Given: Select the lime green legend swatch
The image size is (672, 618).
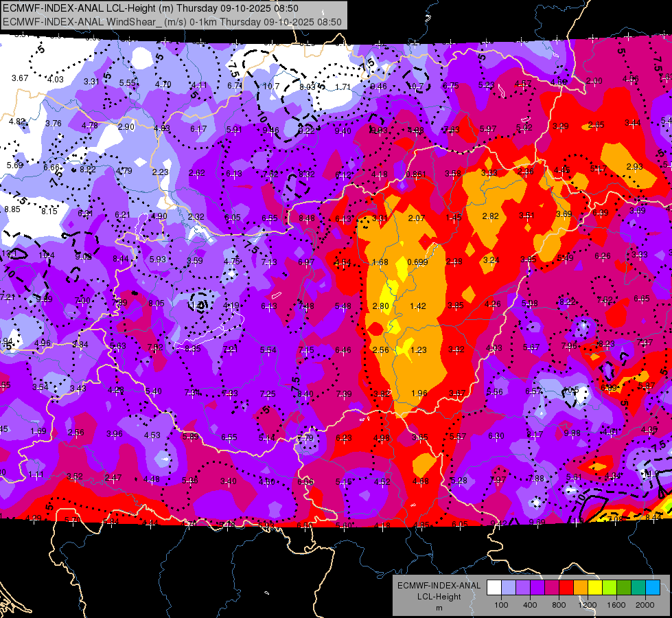Looking at the screenshot, I should (x=610, y=588).
